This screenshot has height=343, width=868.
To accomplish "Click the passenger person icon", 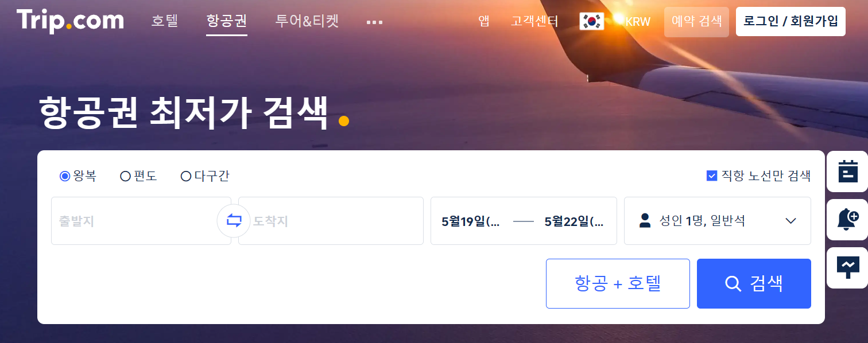I will pyautogui.click(x=645, y=221).
